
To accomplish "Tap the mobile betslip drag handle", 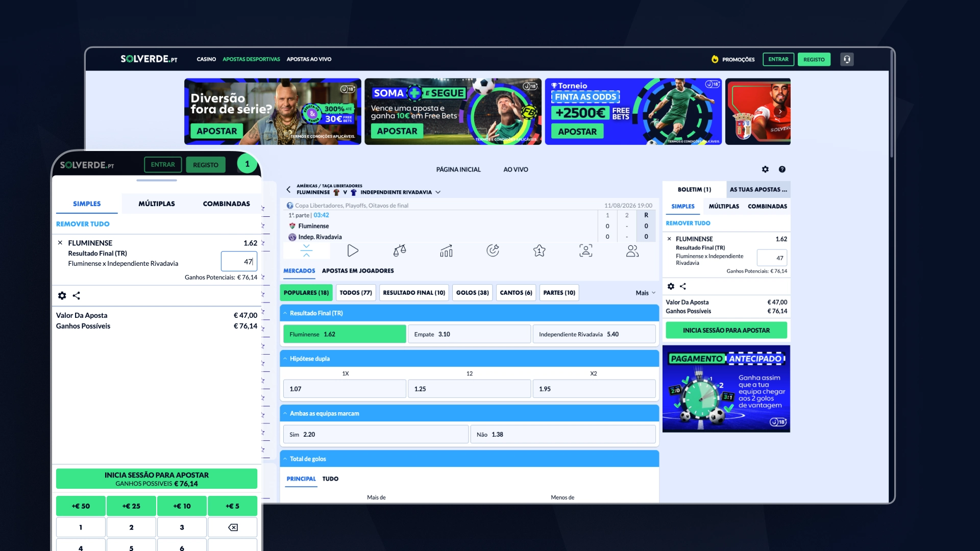I will click(157, 180).
